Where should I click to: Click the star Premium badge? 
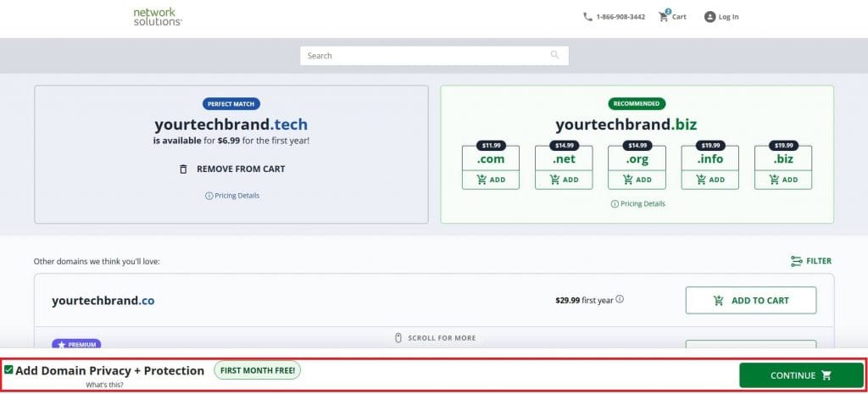coord(76,344)
